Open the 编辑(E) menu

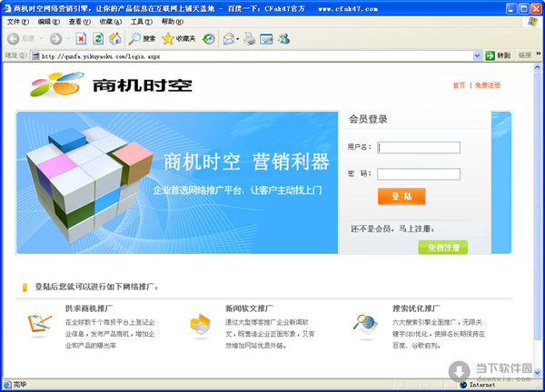point(49,22)
